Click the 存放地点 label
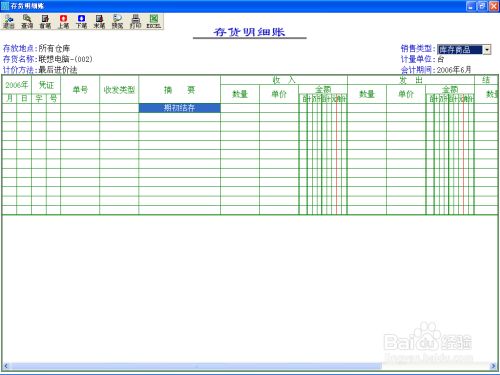Screen dimensions: 500x375 click(x=19, y=48)
